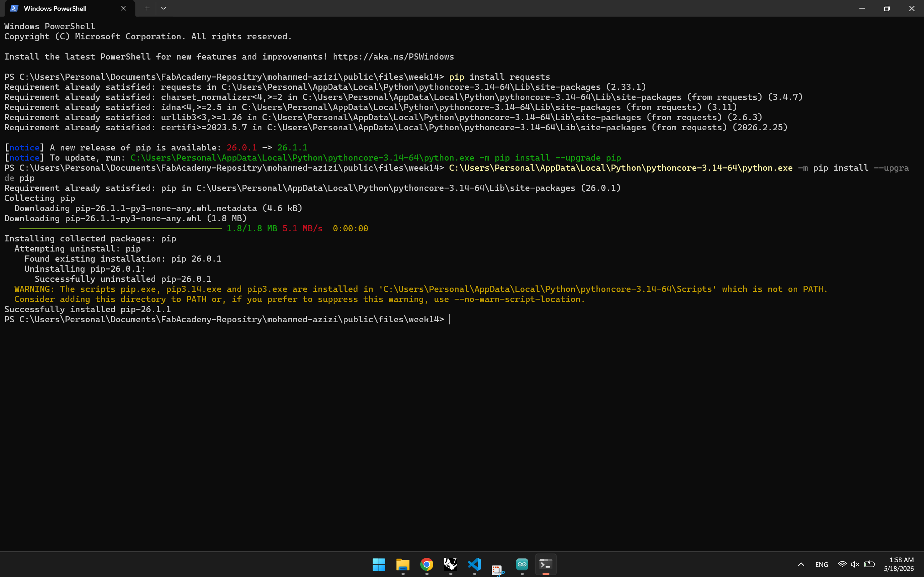Click the 'Collecting pip' line
This screenshot has width=924, height=577.
40,198
